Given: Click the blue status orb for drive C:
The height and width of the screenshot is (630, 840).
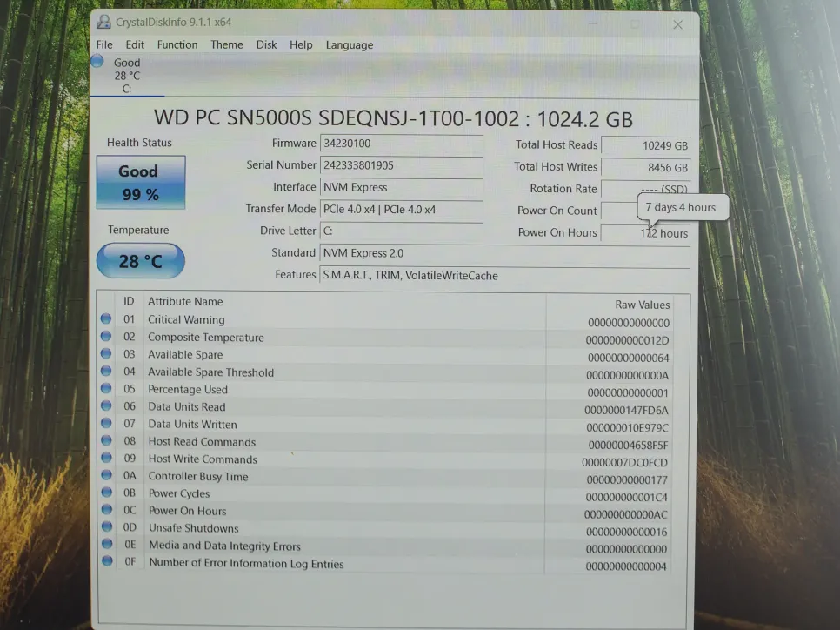Looking at the screenshot, I should pyautogui.click(x=97, y=61).
